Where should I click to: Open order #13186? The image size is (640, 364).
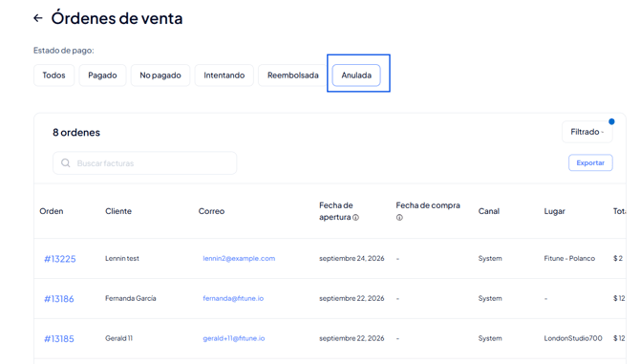tap(59, 299)
